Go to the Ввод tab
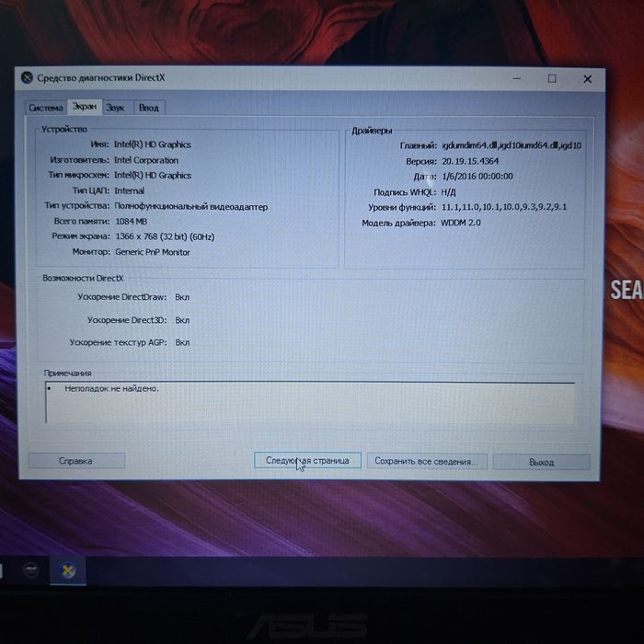This screenshot has height=644, width=644. point(149,108)
